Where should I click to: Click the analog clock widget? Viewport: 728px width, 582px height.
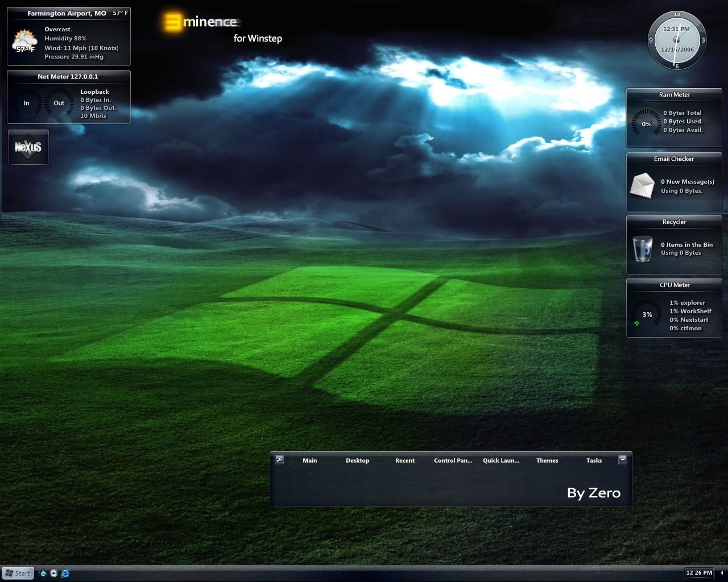click(x=677, y=40)
